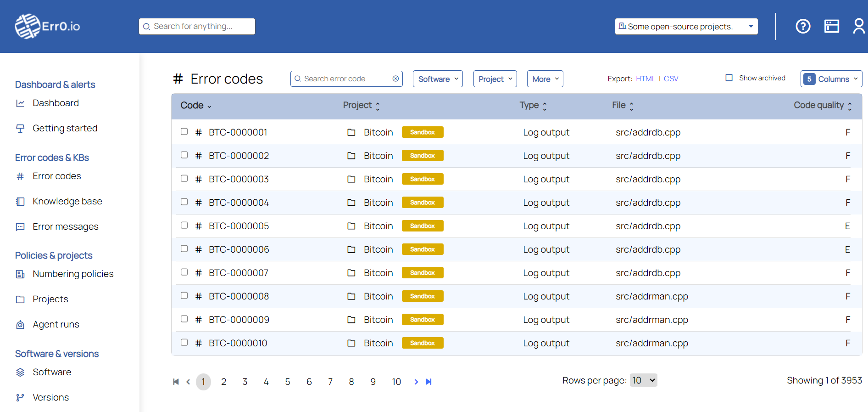Open Dashboard in the sidebar

[56, 103]
